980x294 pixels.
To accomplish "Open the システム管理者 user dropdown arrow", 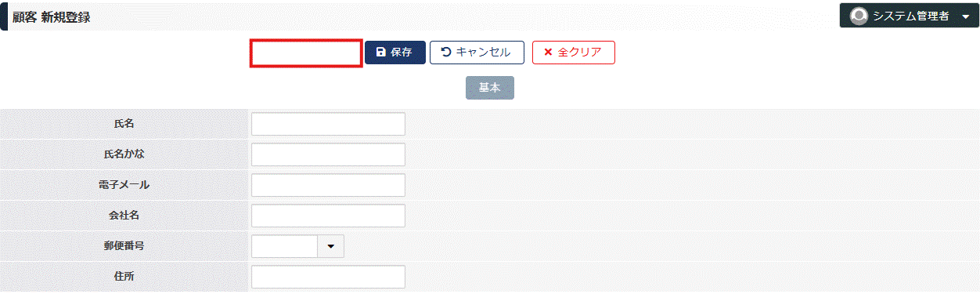I will tap(965, 16).
